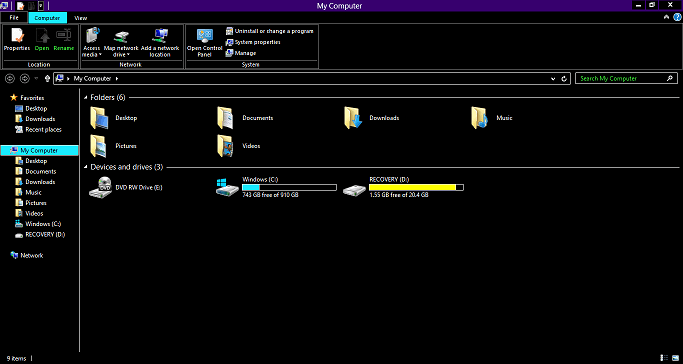Screen dimensions: 683x364
Task: Select the Computer ribbon tab
Action: coord(47,18)
